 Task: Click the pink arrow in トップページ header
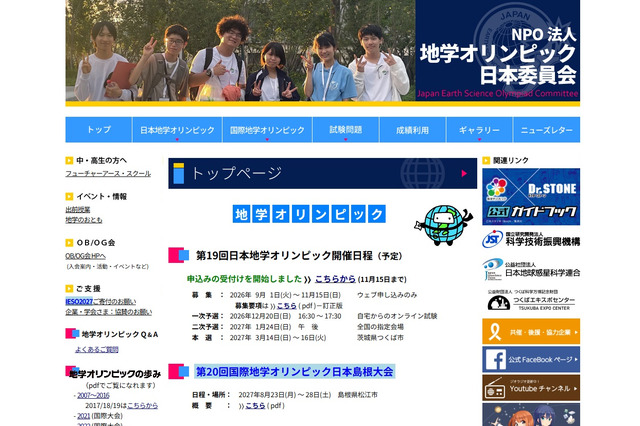click(x=464, y=173)
